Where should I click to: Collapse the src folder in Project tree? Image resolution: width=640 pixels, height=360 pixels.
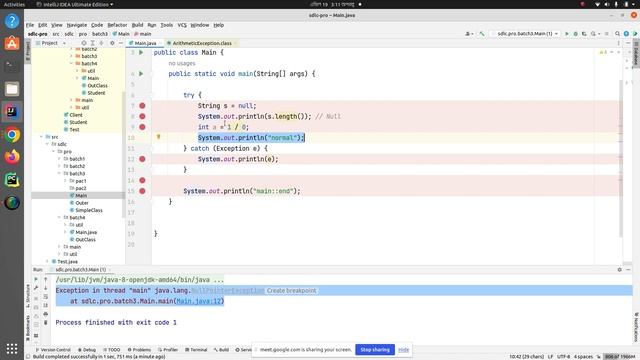[x=41, y=137]
